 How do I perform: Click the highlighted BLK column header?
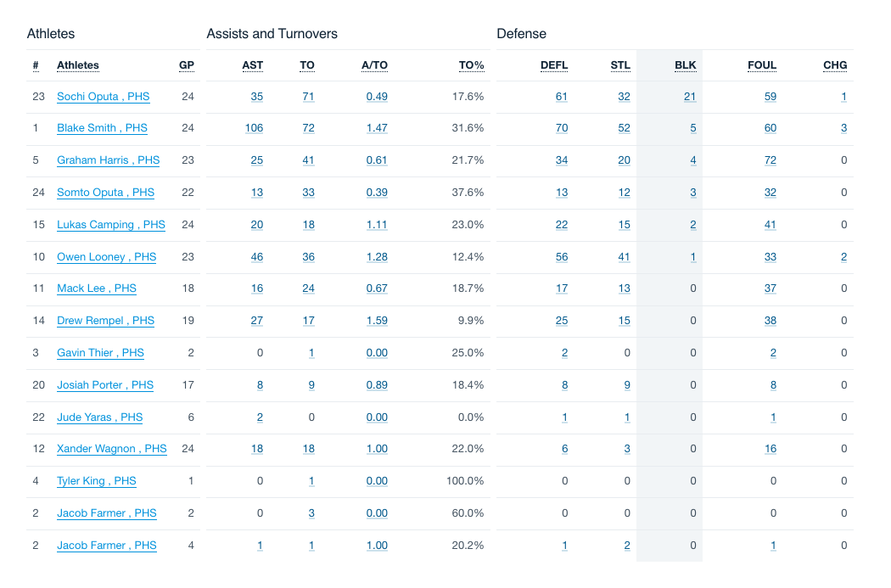686,65
